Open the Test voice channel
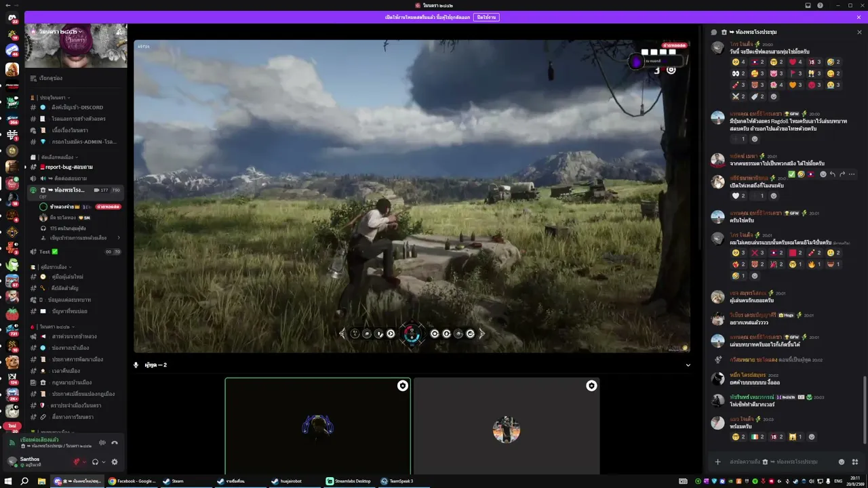 pyautogui.click(x=76, y=251)
